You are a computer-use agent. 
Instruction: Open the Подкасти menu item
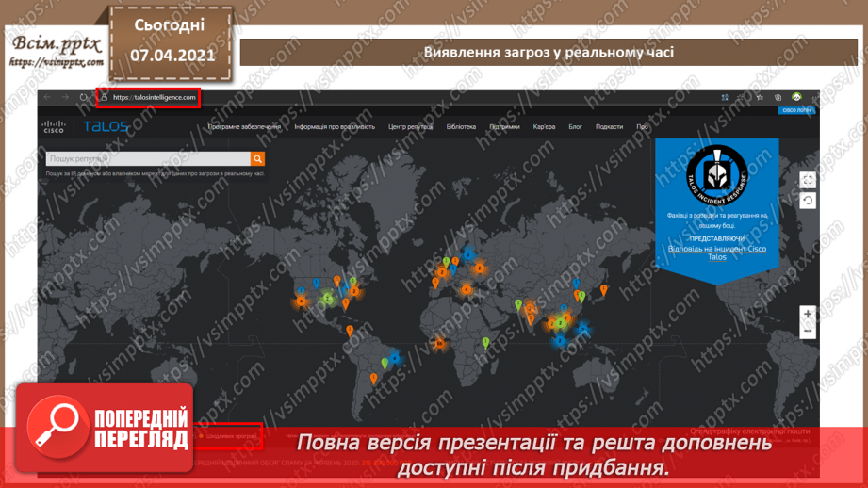609,126
